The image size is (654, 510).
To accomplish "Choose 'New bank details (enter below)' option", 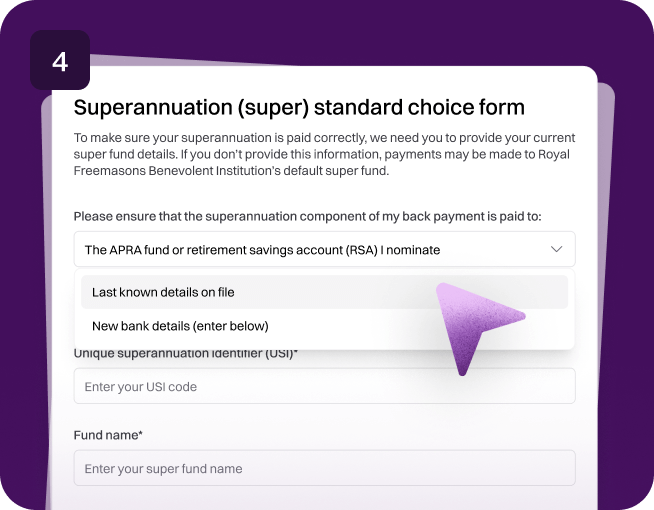I will [x=180, y=326].
